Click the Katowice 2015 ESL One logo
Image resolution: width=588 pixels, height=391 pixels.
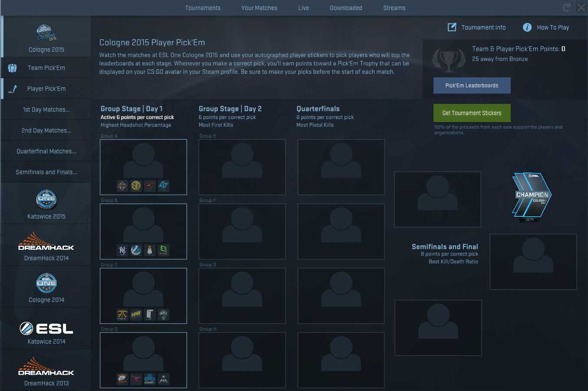[46, 200]
